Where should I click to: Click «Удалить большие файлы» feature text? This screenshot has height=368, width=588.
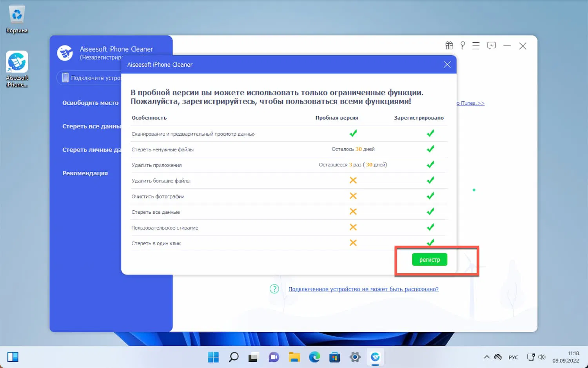click(161, 181)
